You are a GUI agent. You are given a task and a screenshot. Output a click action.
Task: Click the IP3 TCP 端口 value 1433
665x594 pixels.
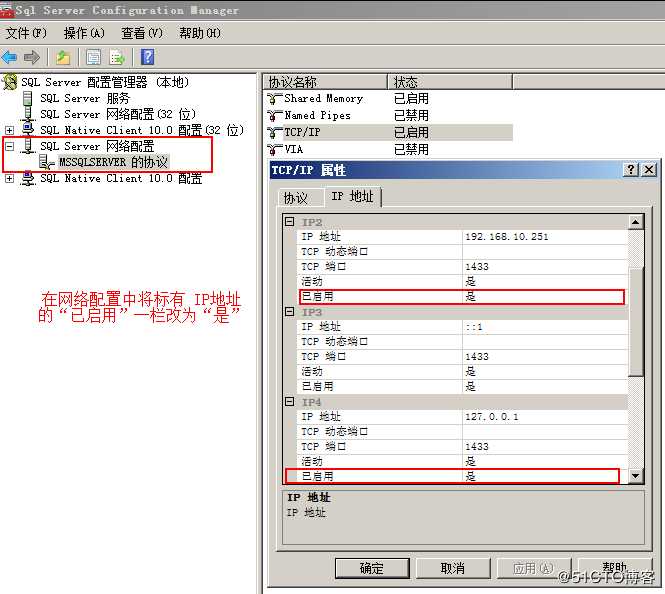coord(477,357)
